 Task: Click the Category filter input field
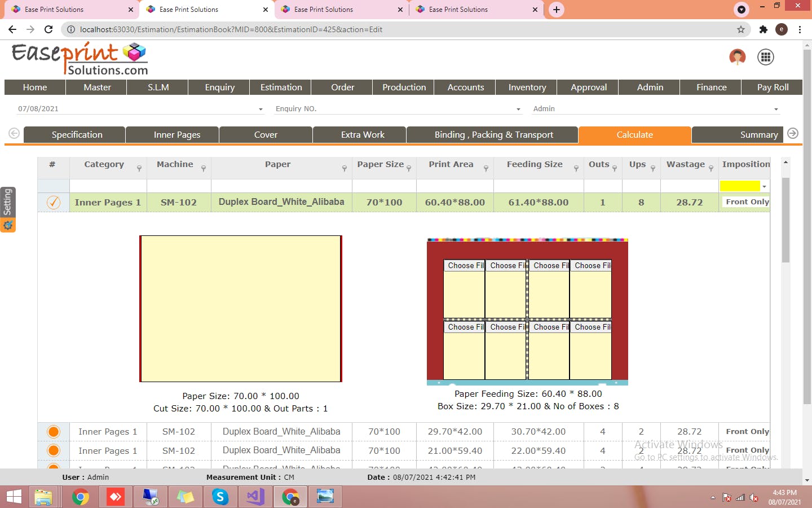click(x=108, y=186)
